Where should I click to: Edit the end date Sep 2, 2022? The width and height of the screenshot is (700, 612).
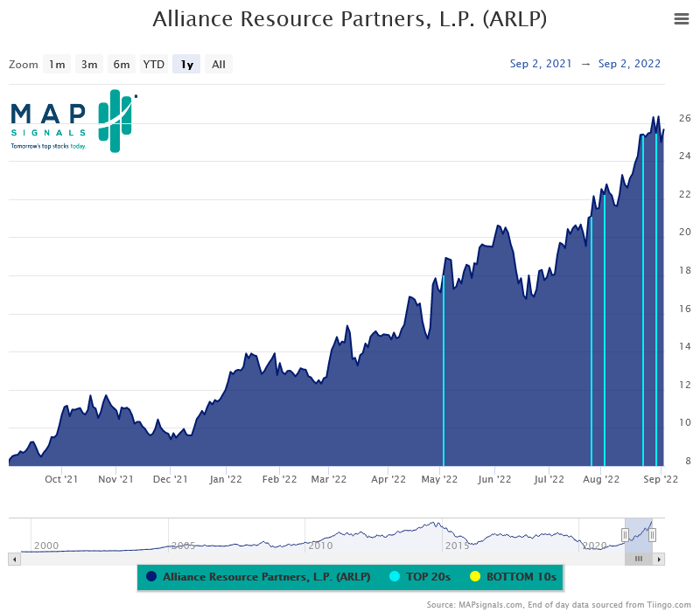(629, 64)
